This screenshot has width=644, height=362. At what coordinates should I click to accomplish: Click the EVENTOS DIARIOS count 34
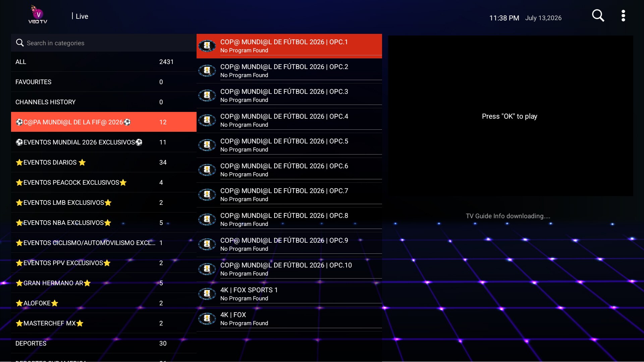click(163, 162)
